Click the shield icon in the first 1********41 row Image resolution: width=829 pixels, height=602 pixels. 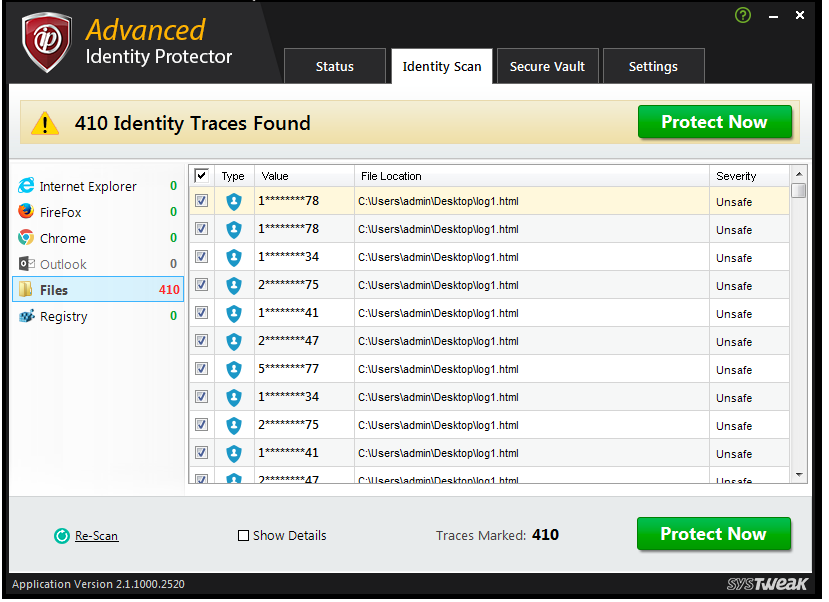pos(234,313)
